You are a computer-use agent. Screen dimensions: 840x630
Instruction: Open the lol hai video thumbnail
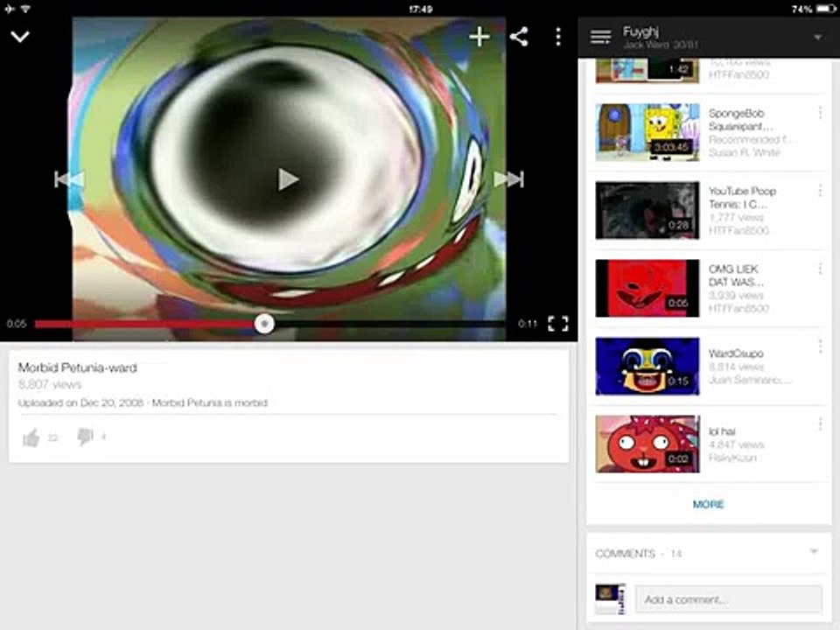point(647,444)
